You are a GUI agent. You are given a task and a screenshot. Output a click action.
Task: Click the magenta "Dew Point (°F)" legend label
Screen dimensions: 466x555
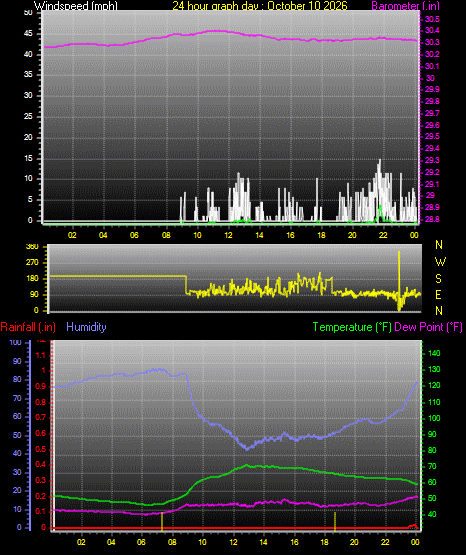coord(428,327)
